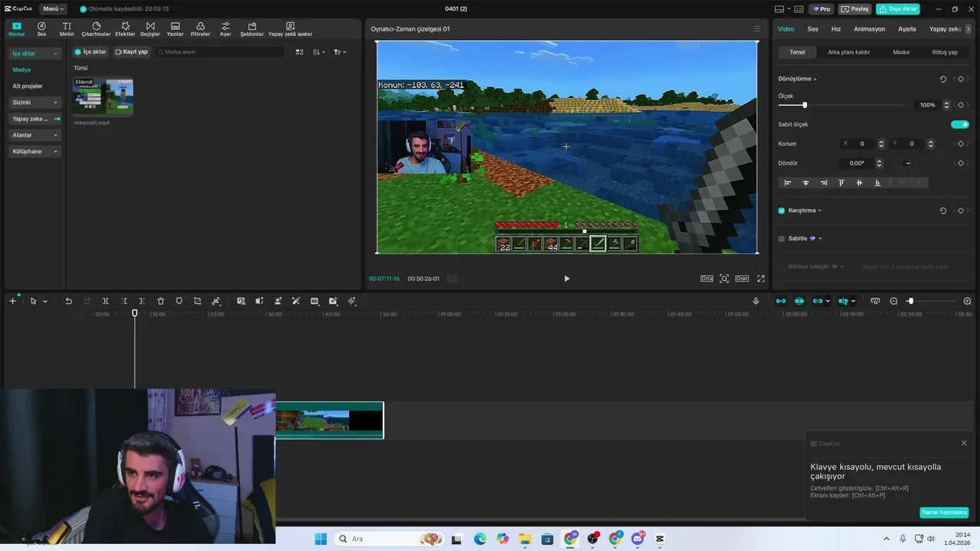The height and width of the screenshot is (551, 980).
Task: Dismiss the shortcut conflict notification
Action: point(964,443)
